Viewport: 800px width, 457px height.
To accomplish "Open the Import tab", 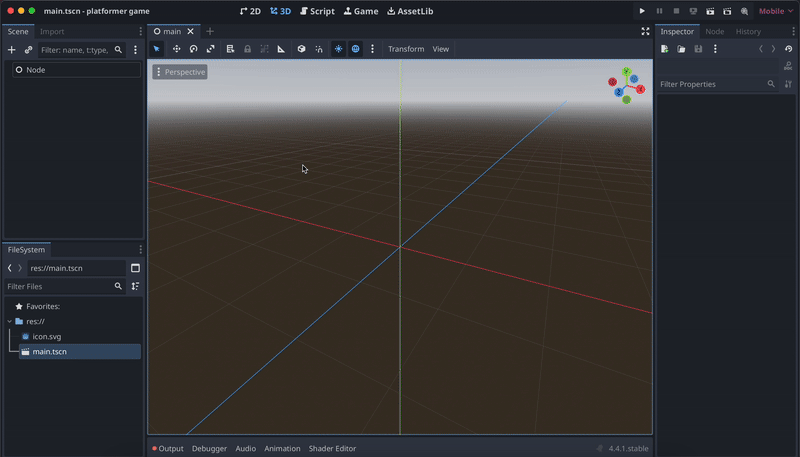I will 52,31.
